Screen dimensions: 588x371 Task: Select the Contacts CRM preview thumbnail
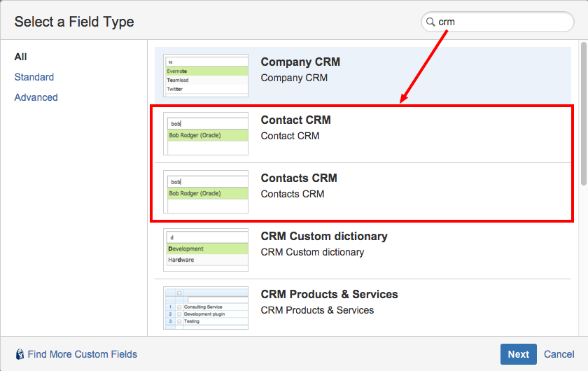click(x=206, y=192)
